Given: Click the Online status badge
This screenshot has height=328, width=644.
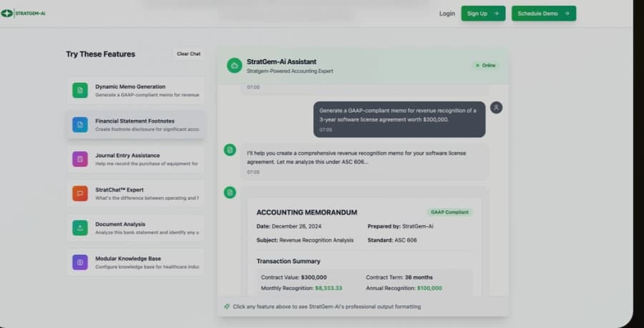Looking at the screenshot, I should [485, 65].
